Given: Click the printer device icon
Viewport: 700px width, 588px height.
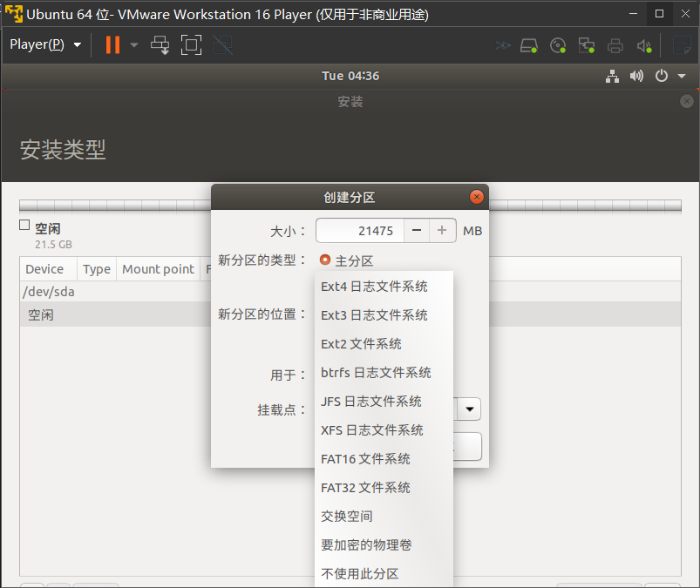Looking at the screenshot, I should point(615,45).
